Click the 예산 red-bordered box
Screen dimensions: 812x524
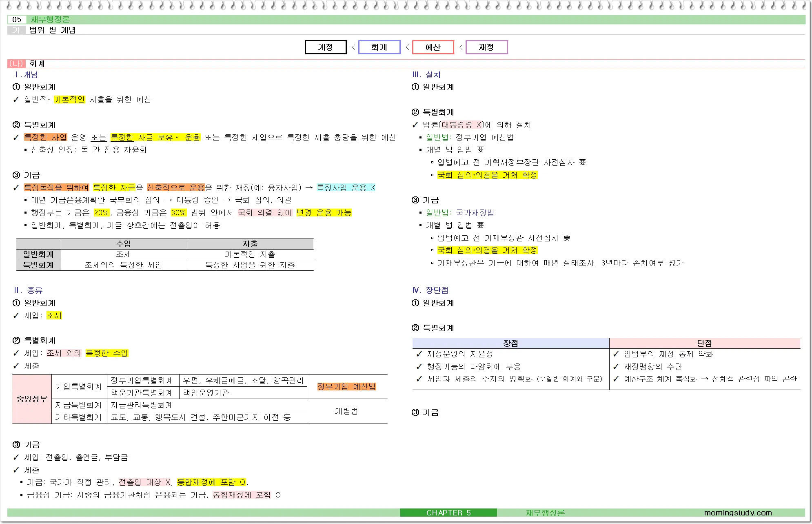coord(433,47)
